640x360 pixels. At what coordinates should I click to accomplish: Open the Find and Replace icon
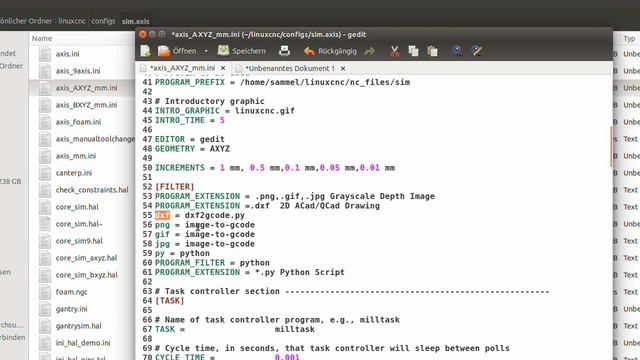[x=476, y=51]
